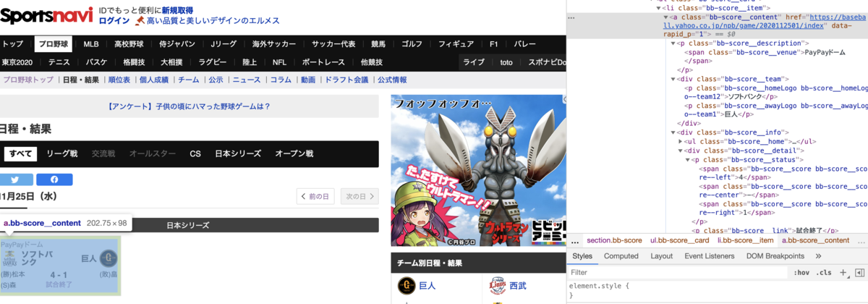Select ul.bb-score__card in the DOM breadcrumb
The image size is (868, 304).
tap(680, 240)
